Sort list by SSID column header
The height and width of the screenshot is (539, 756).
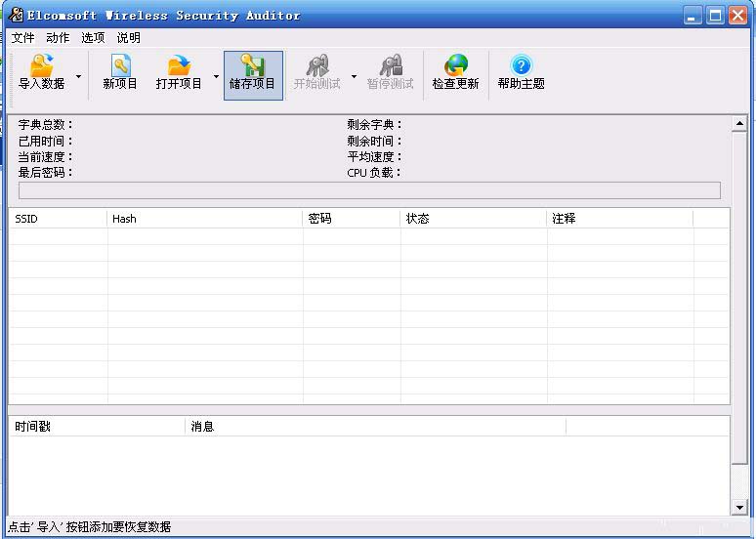coord(58,219)
